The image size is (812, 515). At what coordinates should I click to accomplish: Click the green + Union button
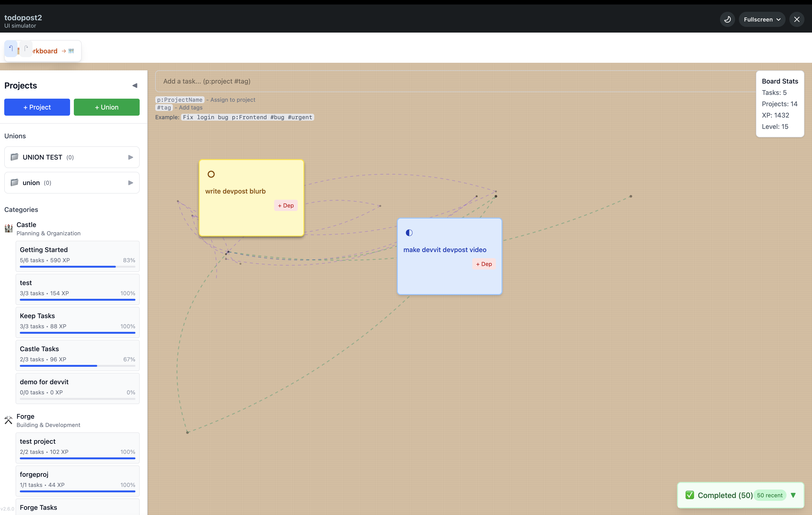[107, 107]
